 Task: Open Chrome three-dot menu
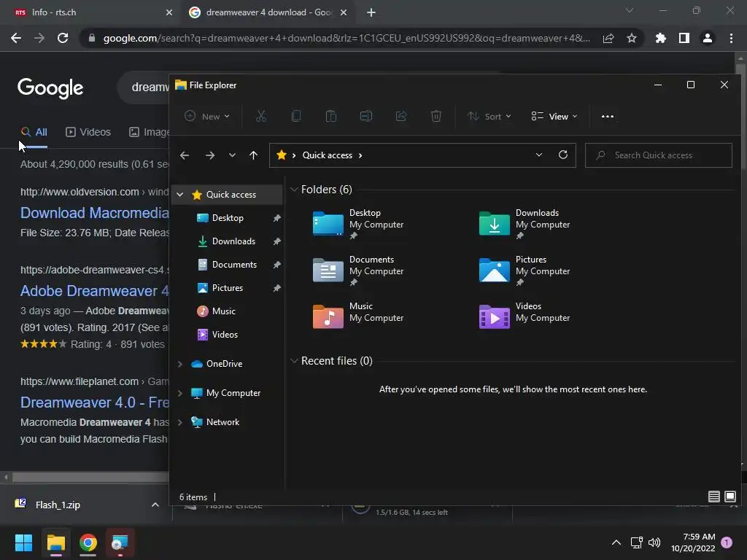[731, 38]
